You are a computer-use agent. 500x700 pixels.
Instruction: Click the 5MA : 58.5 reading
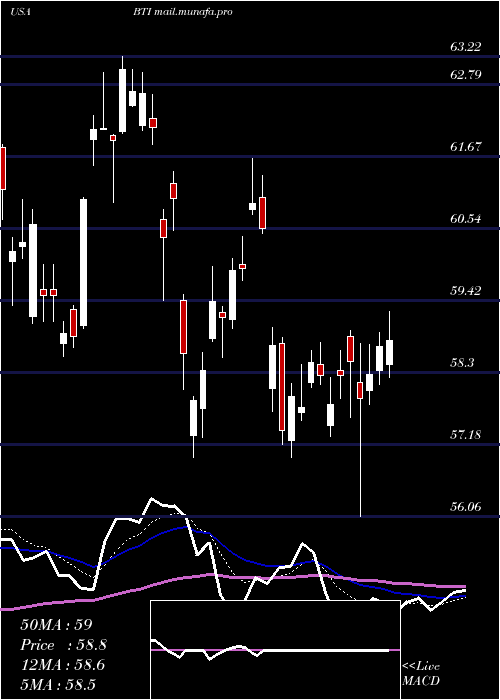58,684
